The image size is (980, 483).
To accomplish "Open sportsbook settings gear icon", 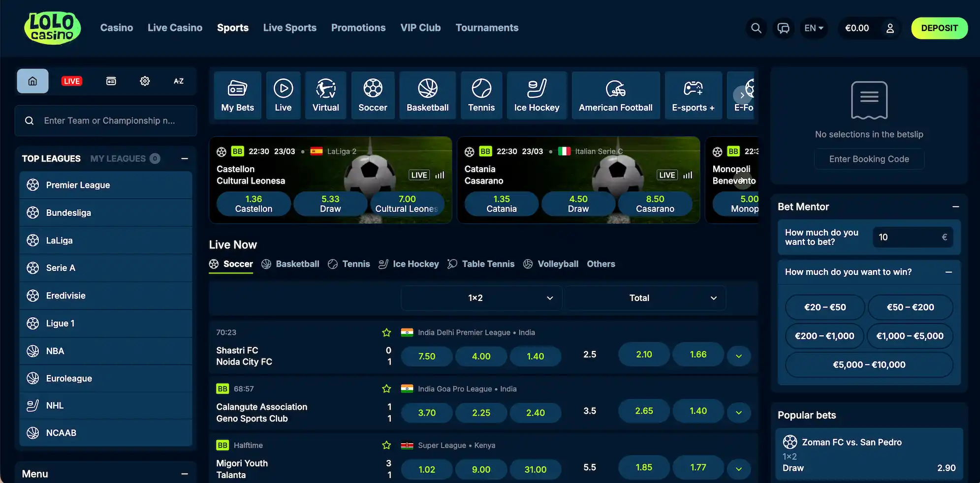I will pyautogui.click(x=145, y=81).
